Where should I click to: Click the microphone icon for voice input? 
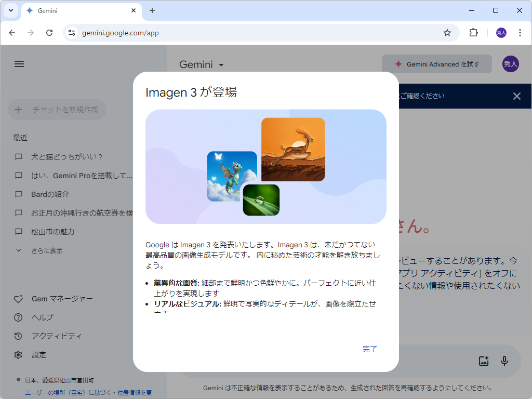pyautogui.click(x=503, y=361)
